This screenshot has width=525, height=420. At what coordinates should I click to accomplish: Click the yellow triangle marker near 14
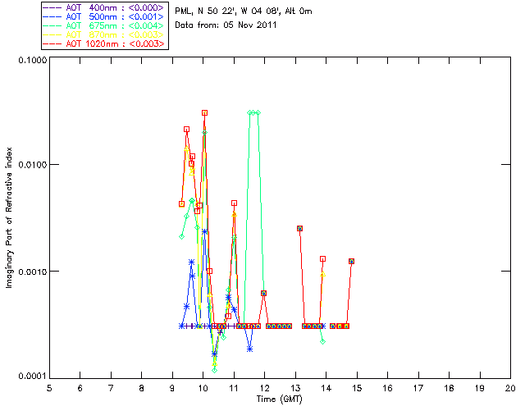[x=322, y=274]
